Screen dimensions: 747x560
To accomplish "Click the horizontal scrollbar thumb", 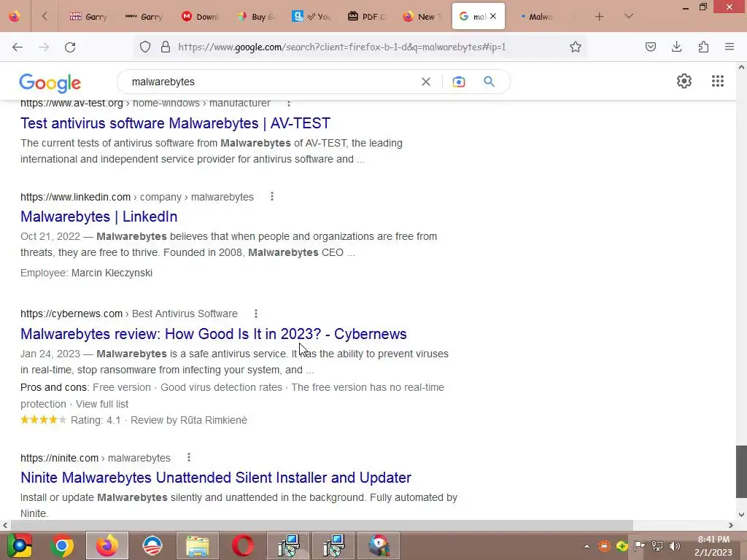I will (322, 525).
